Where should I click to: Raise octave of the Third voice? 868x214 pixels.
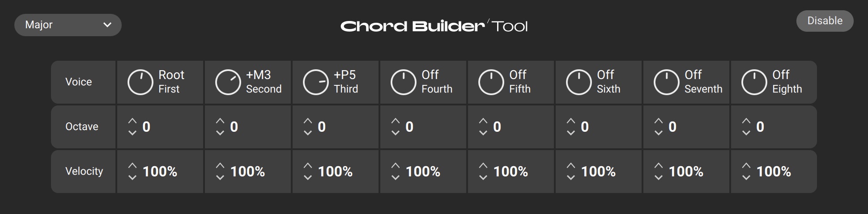(308, 121)
